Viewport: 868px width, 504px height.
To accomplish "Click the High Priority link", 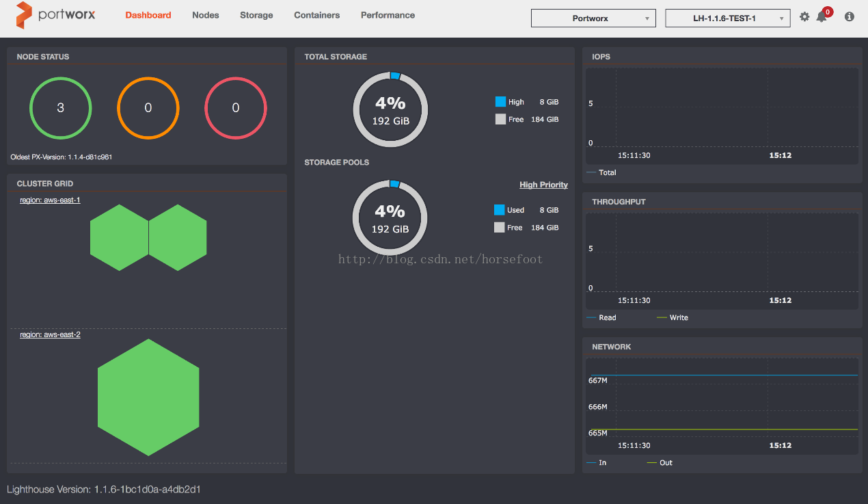I will [x=543, y=185].
